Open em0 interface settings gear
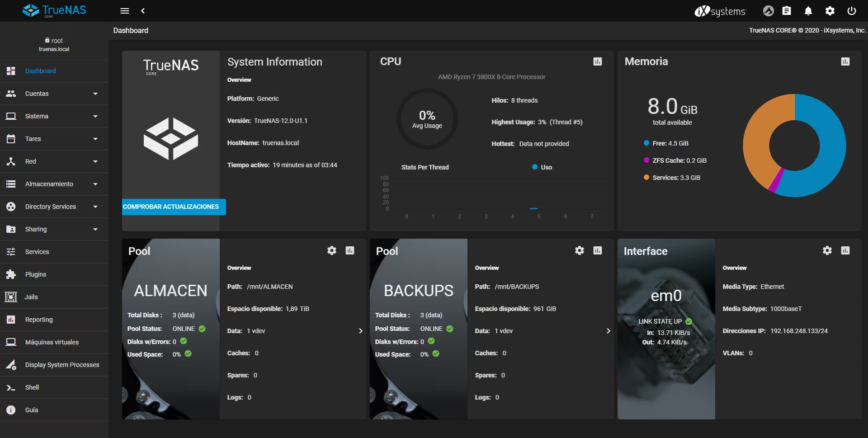Image resolution: width=868 pixels, height=438 pixels. (827, 250)
